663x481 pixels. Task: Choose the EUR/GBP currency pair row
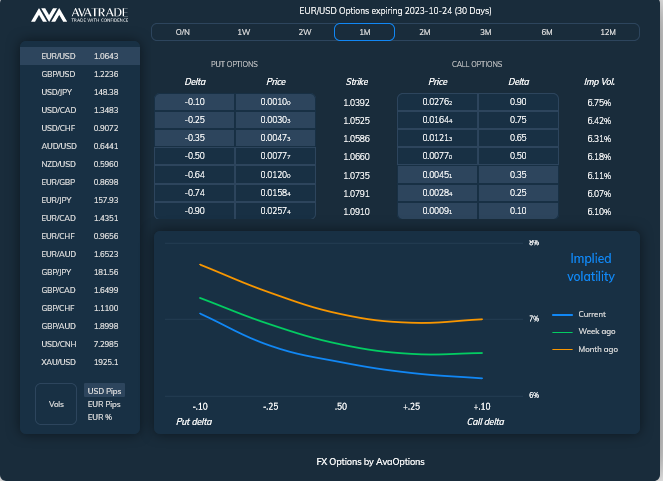[x=80, y=182]
